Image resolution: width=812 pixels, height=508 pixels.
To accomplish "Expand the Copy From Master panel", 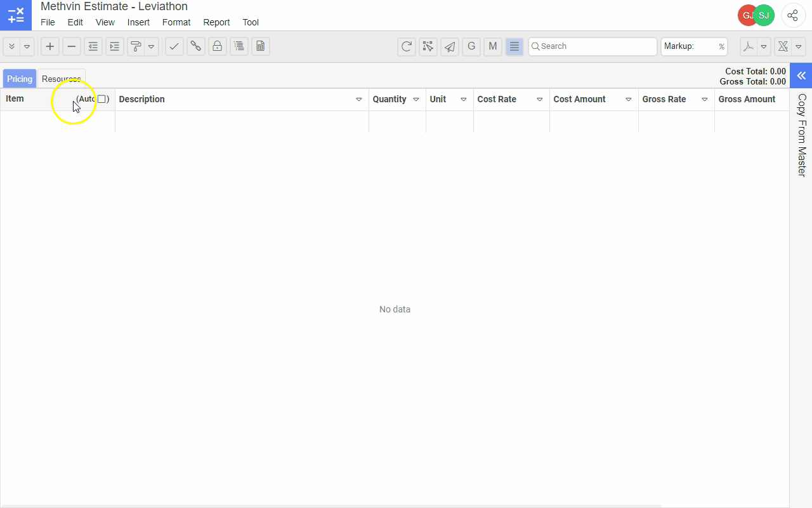I will point(801,76).
